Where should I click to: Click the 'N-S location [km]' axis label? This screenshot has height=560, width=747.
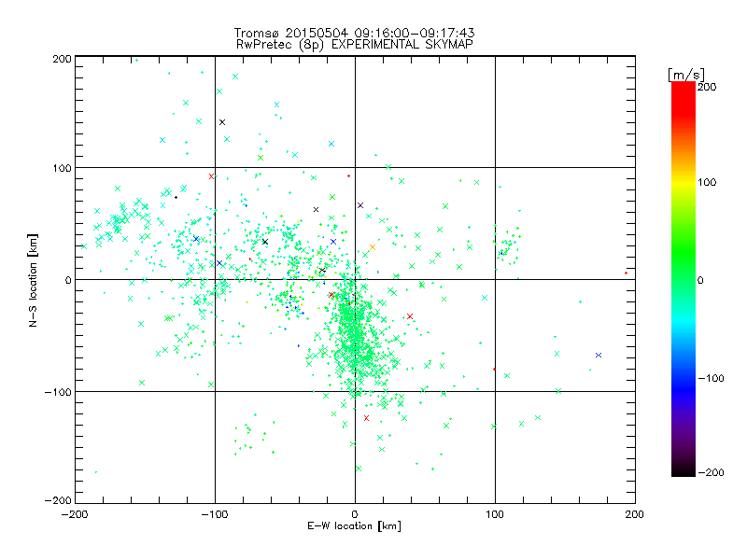coord(33,281)
